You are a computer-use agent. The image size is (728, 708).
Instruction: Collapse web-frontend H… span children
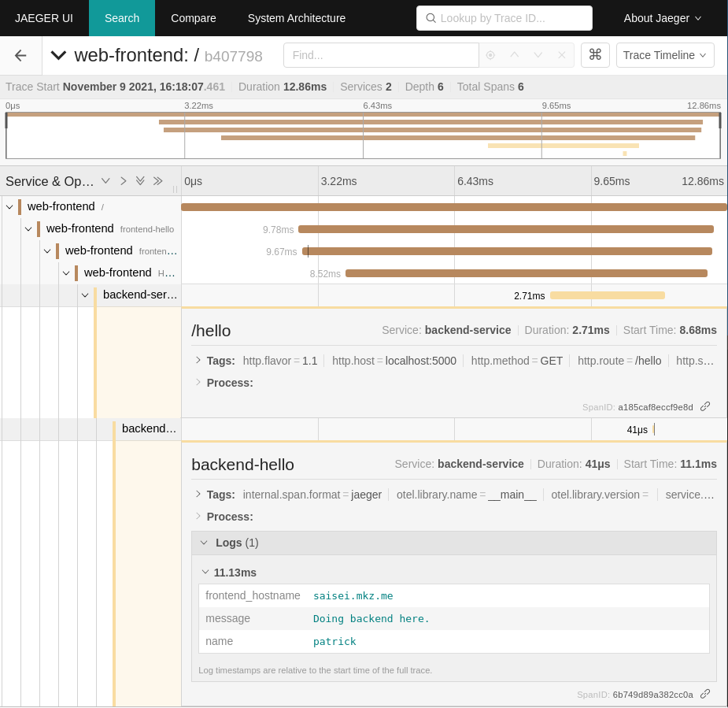click(66, 272)
